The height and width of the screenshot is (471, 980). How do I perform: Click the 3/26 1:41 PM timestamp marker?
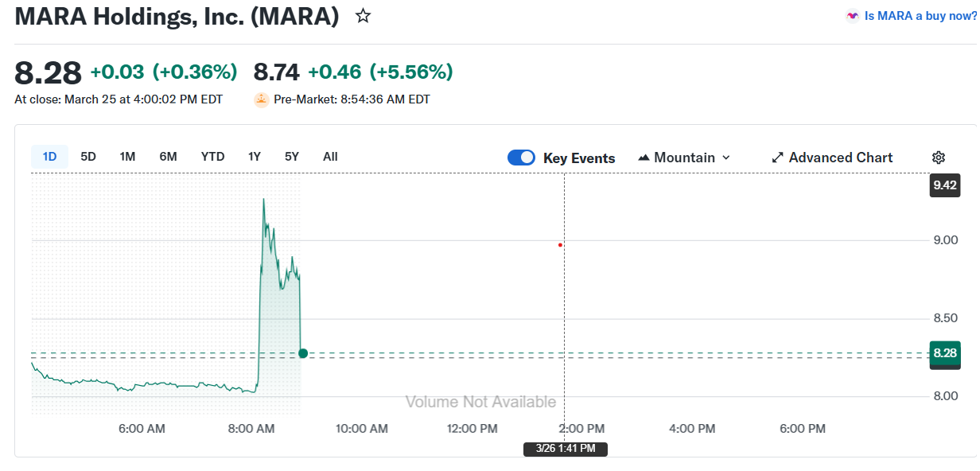coord(566,449)
